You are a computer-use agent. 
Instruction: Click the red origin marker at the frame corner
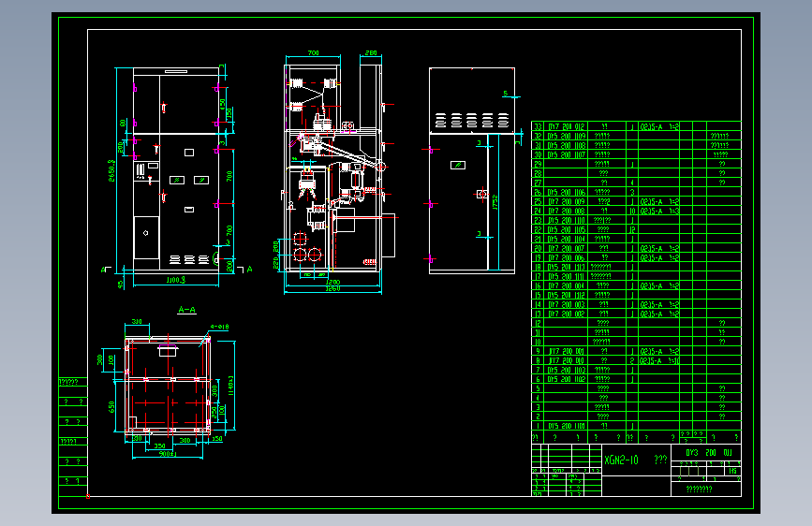[87, 496]
